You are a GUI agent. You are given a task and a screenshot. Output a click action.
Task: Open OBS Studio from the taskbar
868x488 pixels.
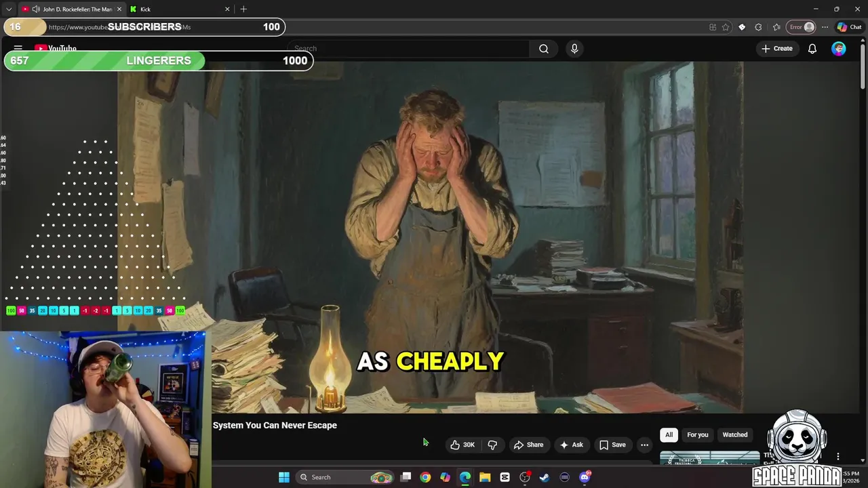coord(525,477)
